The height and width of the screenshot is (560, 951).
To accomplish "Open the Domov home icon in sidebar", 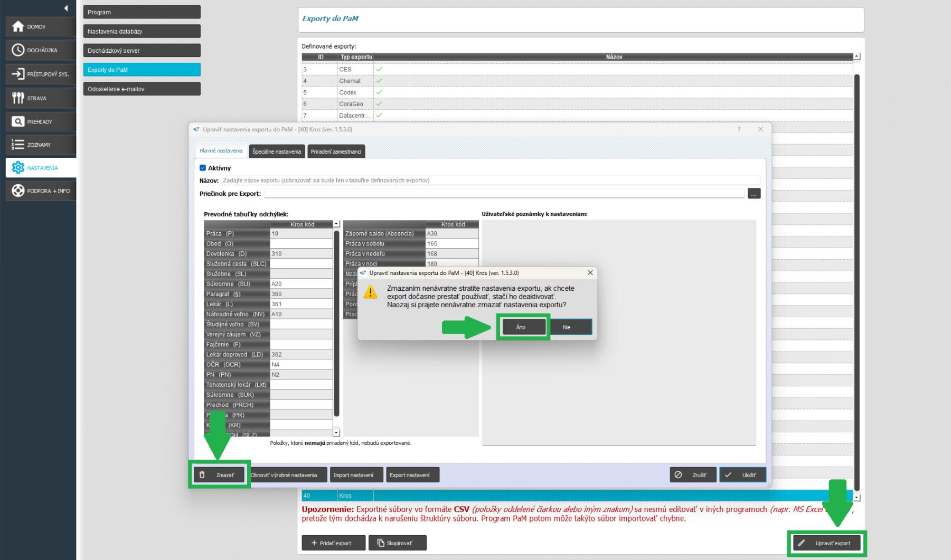I will tap(18, 26).
